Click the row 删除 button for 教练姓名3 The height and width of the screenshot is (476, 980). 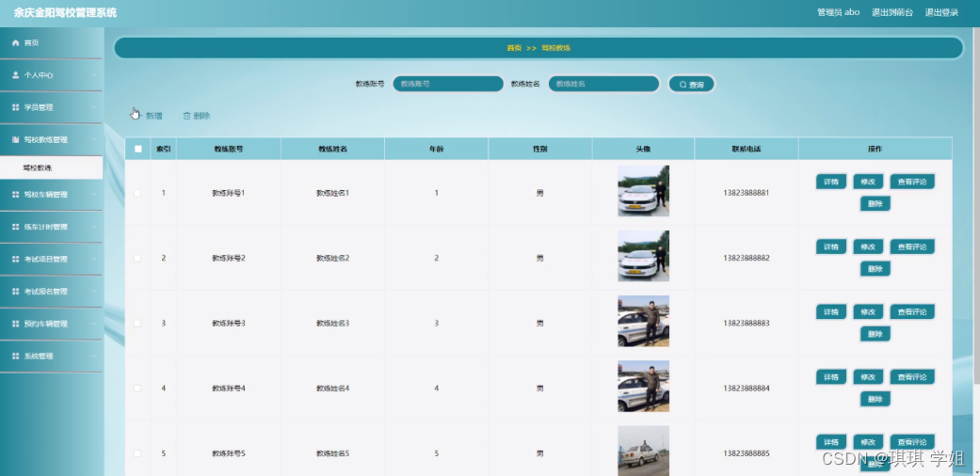pos(875,334)
